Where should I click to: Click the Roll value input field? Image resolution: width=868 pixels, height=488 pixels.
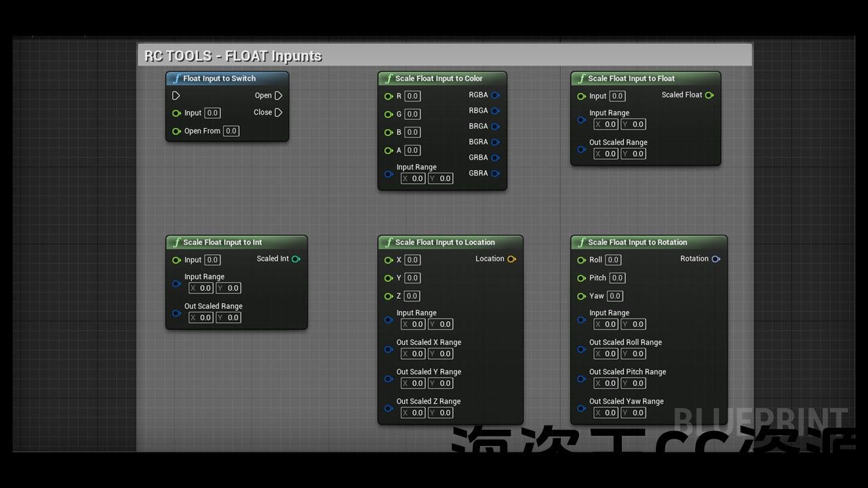613,260
